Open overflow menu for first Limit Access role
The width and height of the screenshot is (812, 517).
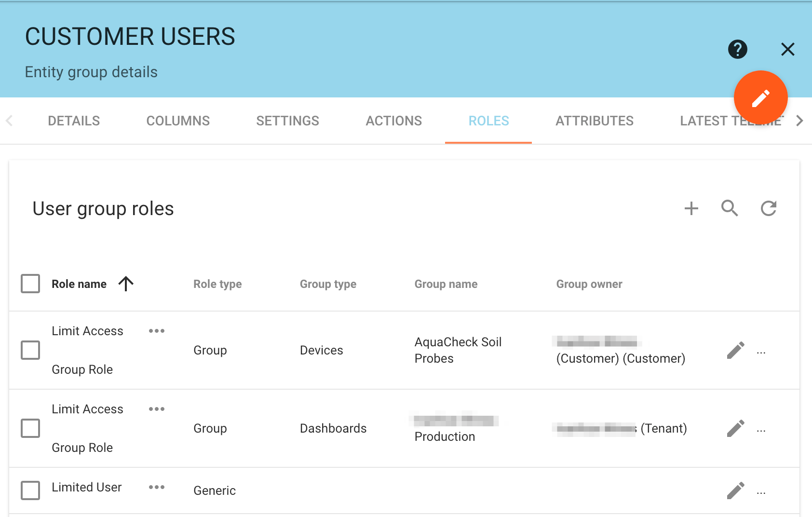click(156, 331)
